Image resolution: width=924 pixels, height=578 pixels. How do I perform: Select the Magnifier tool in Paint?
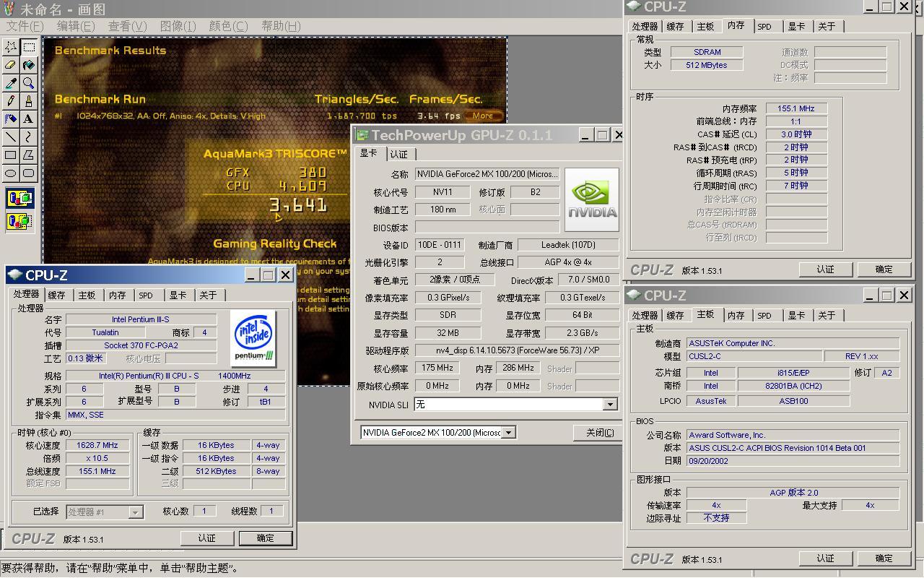tap(28, 83)
